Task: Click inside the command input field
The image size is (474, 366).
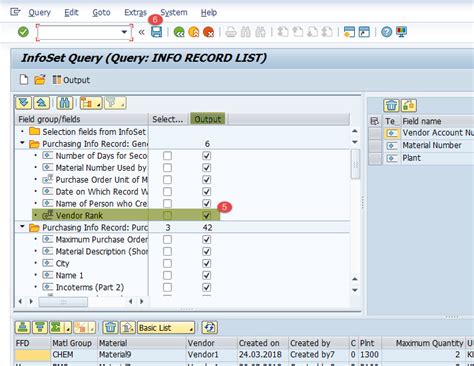Action: pyautogui.click(x=79, y=32)
